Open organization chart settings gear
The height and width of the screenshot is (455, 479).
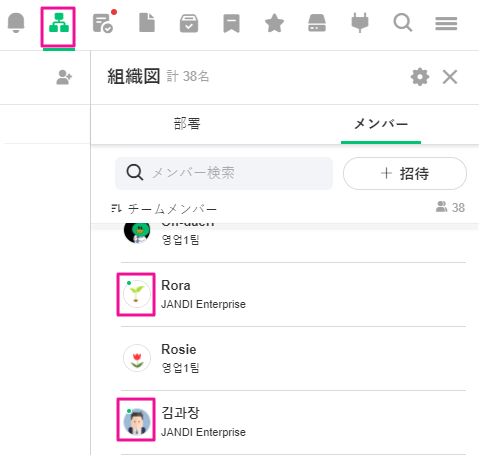420,77
